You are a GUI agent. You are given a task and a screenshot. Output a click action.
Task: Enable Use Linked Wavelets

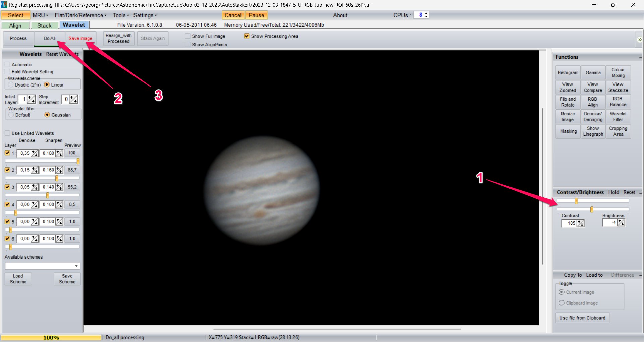7,133
